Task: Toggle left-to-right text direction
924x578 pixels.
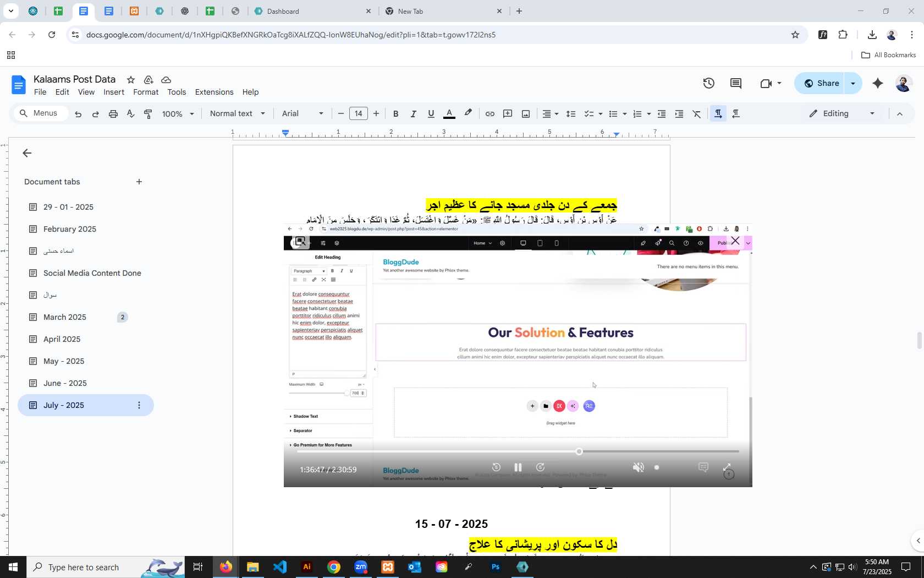Action: pos(718,113)
